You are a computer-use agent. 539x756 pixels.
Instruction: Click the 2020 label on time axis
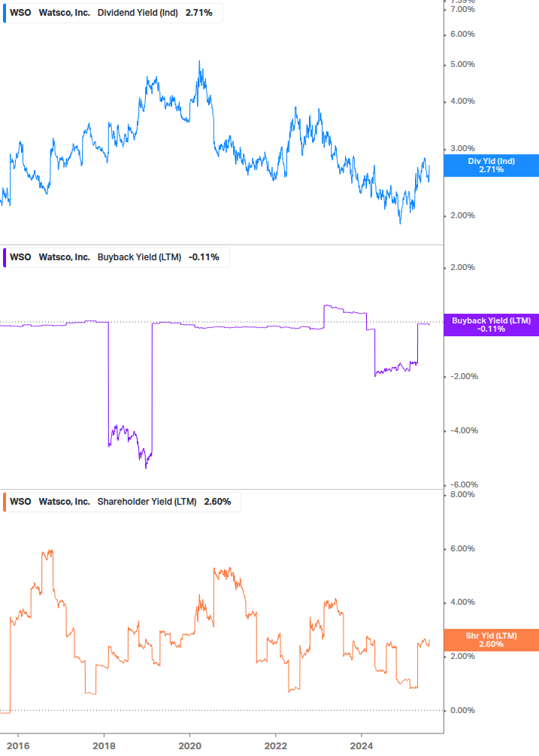(189, 746)
